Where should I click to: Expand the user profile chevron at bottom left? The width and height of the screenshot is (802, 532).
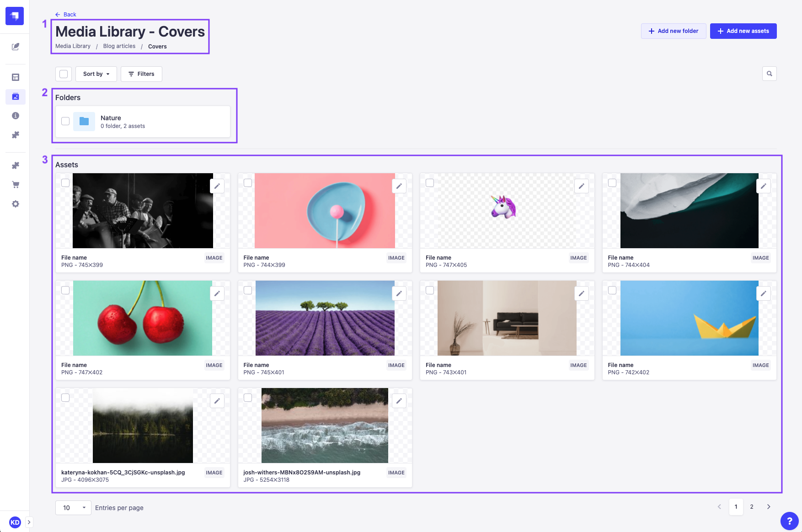click(29, 522)
